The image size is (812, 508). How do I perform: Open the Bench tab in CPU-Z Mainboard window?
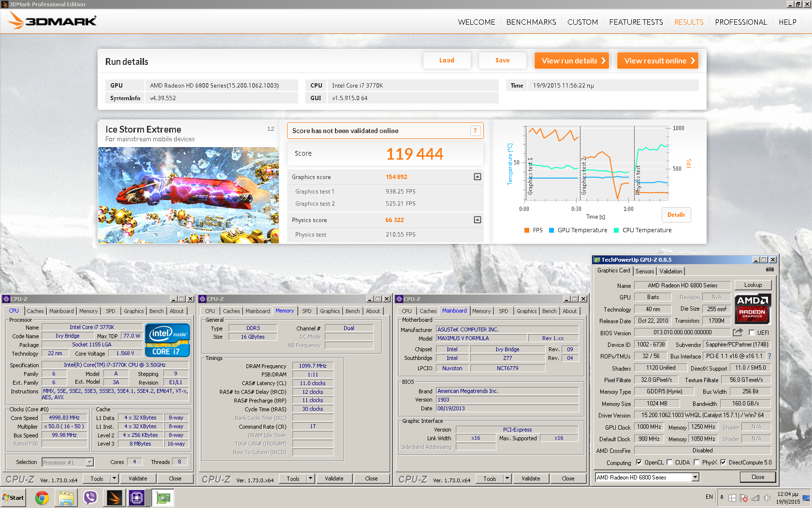[x=549, y=311]
